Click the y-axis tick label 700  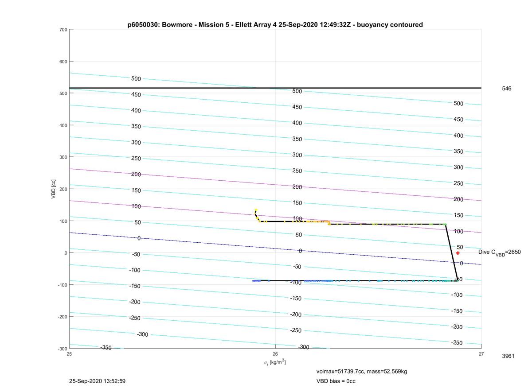[x=63, y=30]
